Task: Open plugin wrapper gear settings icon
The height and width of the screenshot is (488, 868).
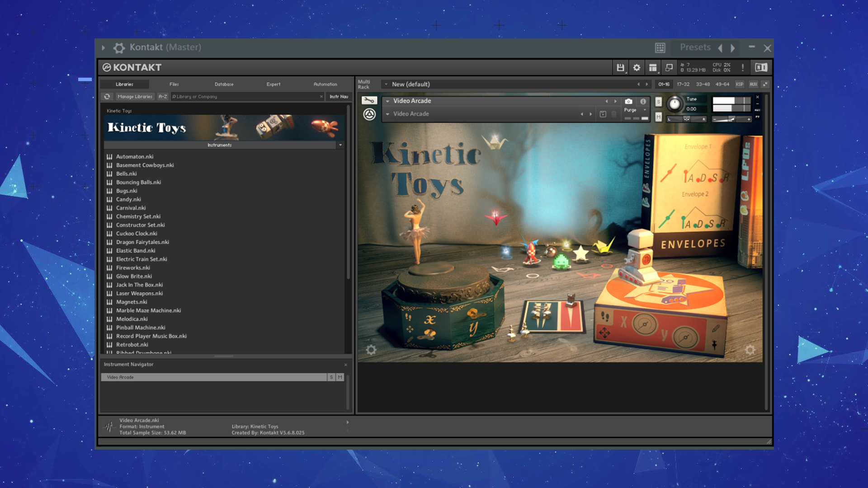Action: pos(119,47)
